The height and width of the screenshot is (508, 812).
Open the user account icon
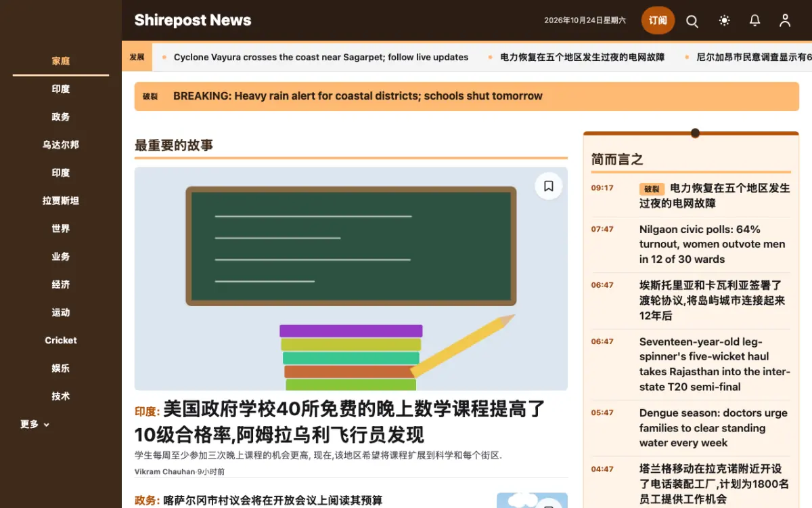[785, 21]
